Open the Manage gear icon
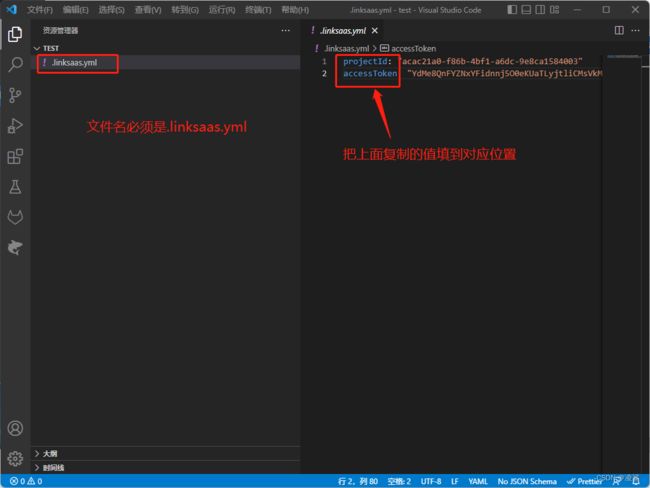650x488 pixels. (x=15, y=459)
